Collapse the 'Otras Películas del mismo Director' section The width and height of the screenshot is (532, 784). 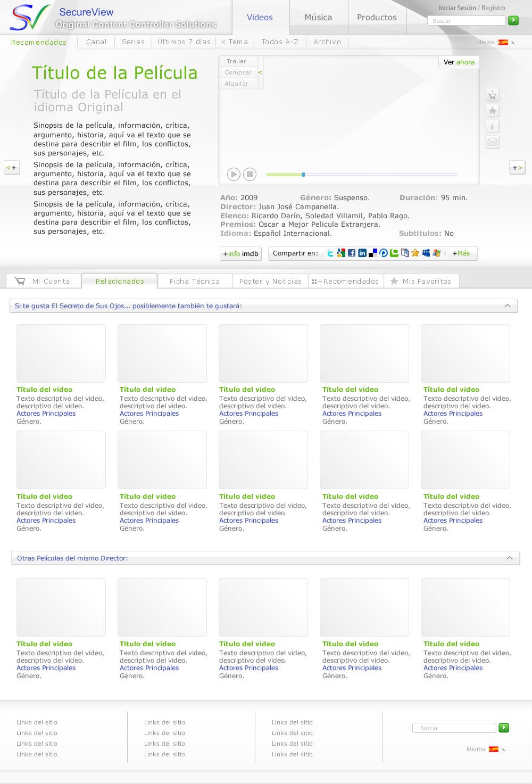pyautogui.click(x=510, y=558)
